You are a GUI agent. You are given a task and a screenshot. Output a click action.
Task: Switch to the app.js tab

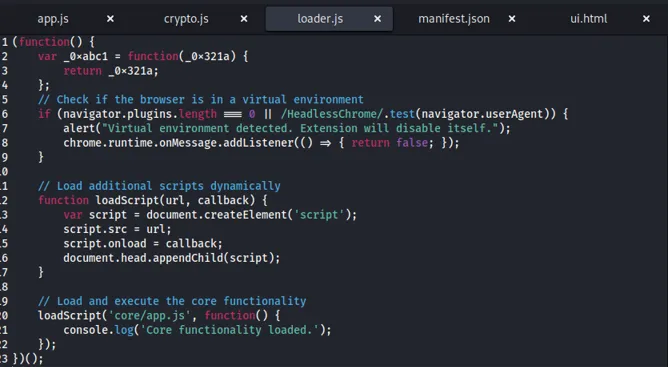pos(53,19)
